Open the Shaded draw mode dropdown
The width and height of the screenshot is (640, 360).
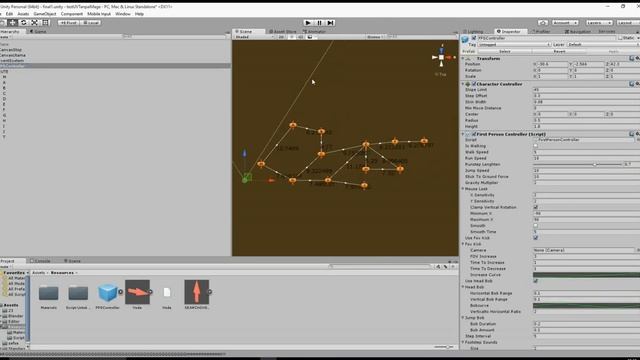[254, 37]
